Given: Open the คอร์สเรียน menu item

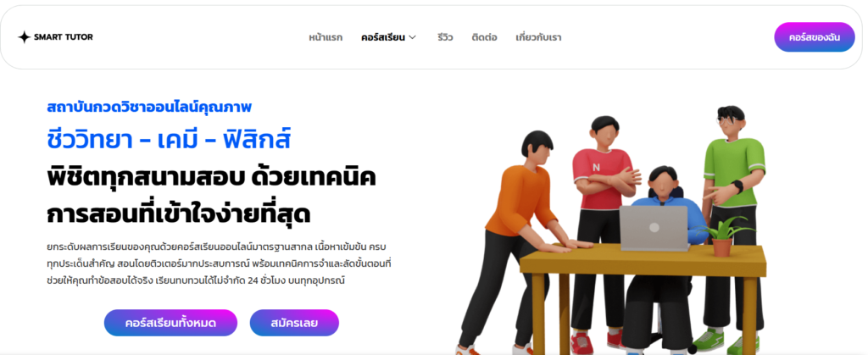Looking at the screenshot, I should pyautogui.click(x=383, y=37).
